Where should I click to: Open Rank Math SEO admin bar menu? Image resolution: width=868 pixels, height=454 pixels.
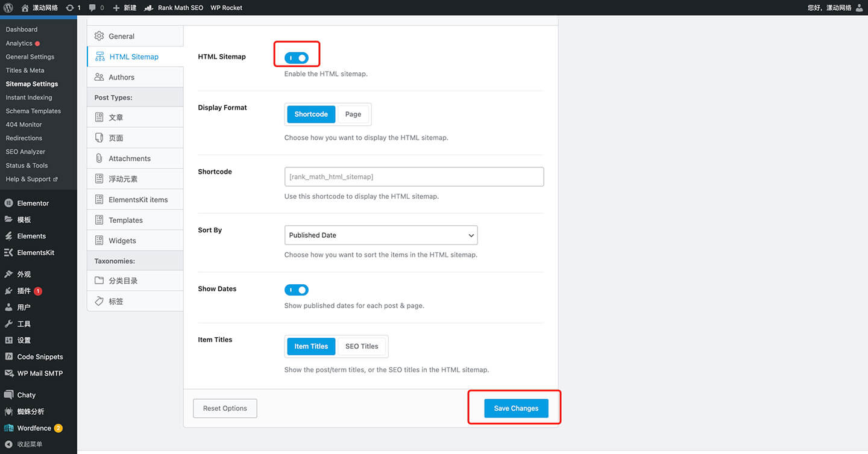coord(174,8)
